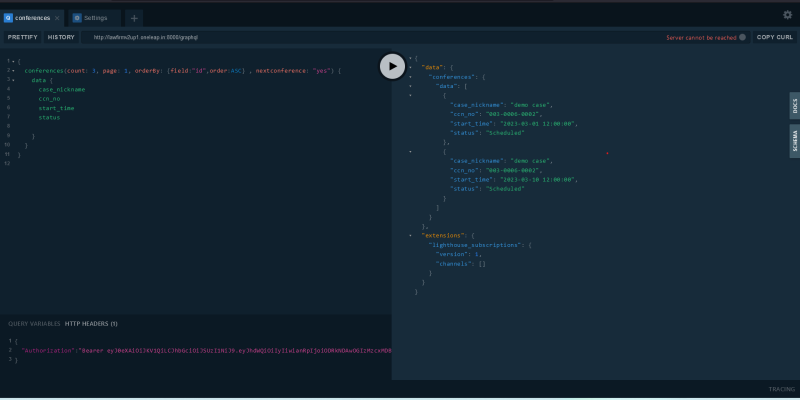Click start_time field in the query editor

tap(56, 108)
